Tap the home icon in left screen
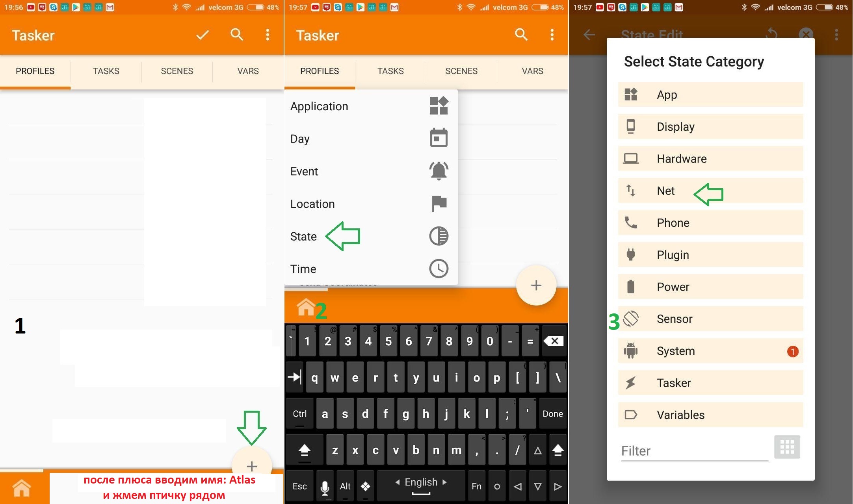 22,488
